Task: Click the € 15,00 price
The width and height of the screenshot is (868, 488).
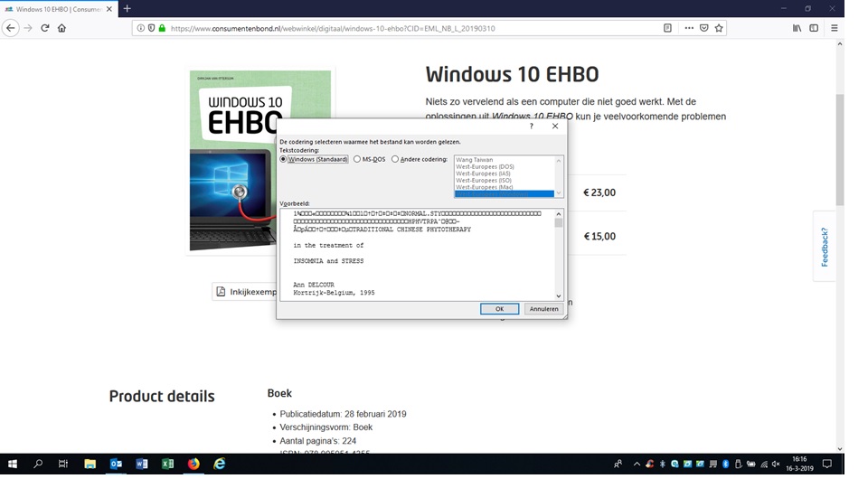Action: tap(599, 236)
